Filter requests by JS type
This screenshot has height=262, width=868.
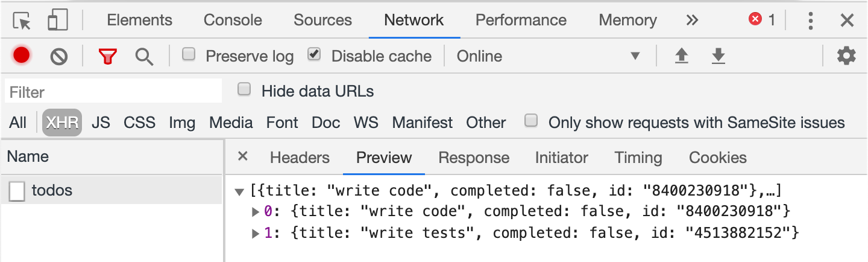(x=101, y=123)
